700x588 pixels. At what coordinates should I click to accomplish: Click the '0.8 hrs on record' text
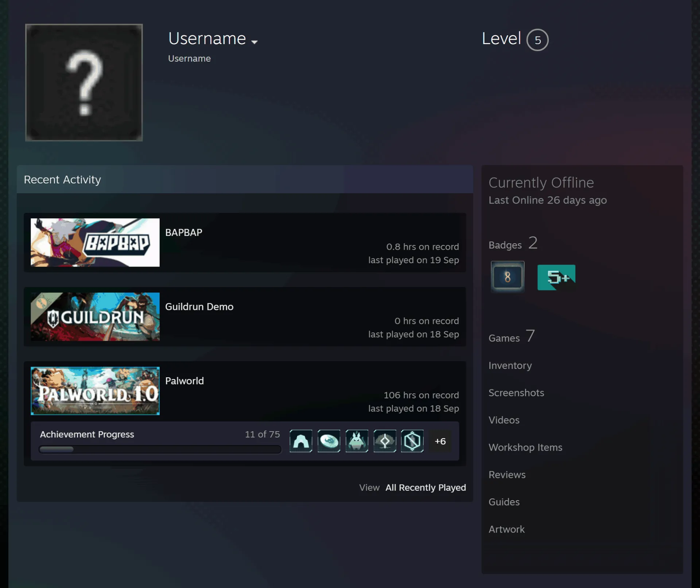(423, 247)
